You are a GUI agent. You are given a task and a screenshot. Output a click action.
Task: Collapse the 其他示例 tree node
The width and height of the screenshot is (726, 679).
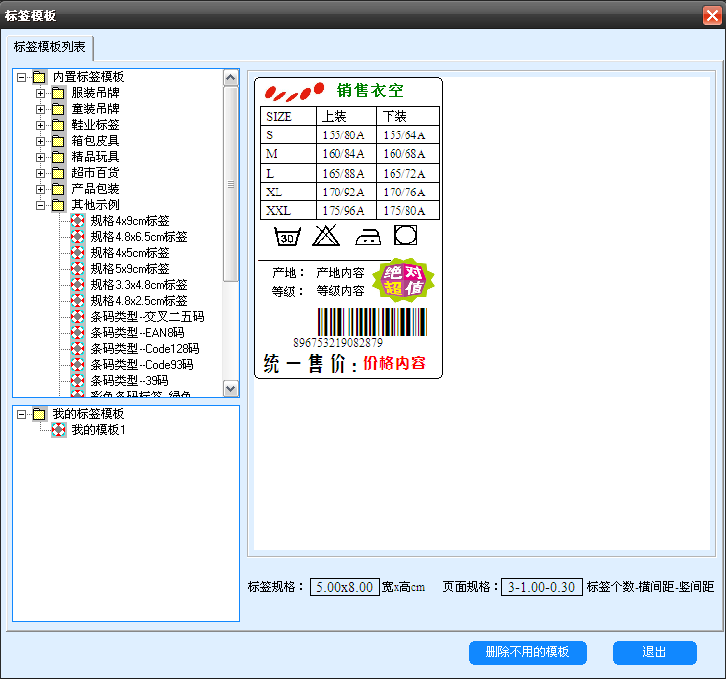coord(41,205)
